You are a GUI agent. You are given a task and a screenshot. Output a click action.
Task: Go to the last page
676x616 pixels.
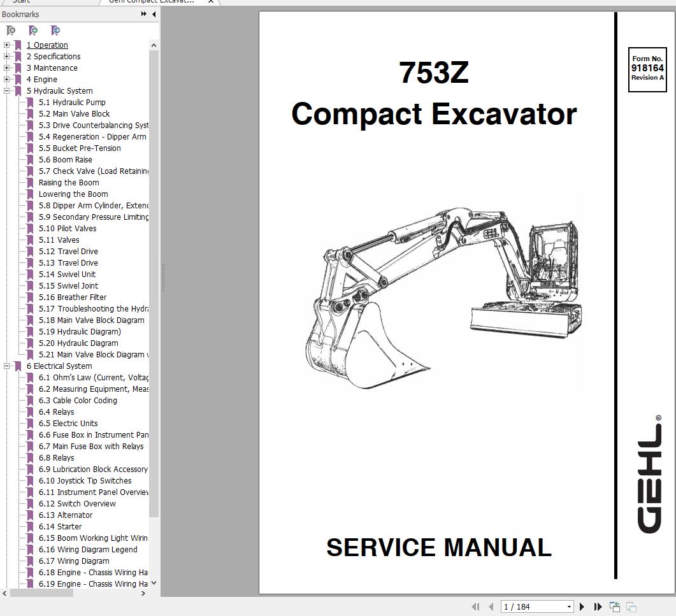[x=598, y=606]
